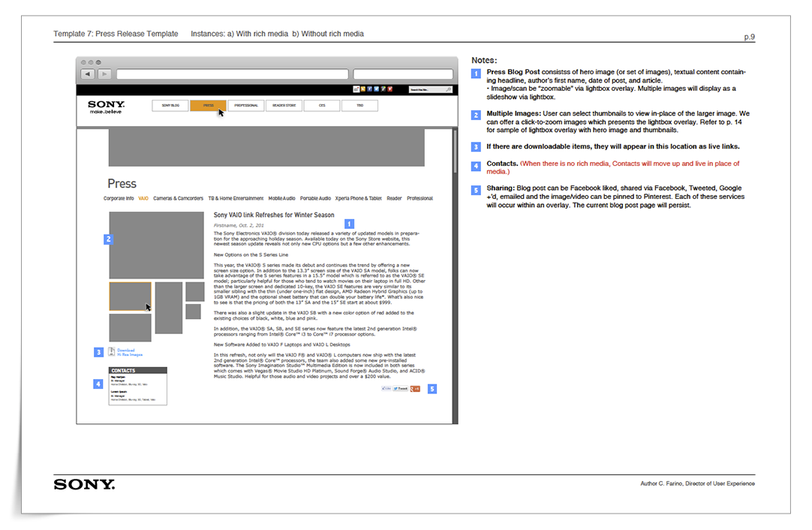Open the READER STORE navigation tab

[x=284, y=106]
